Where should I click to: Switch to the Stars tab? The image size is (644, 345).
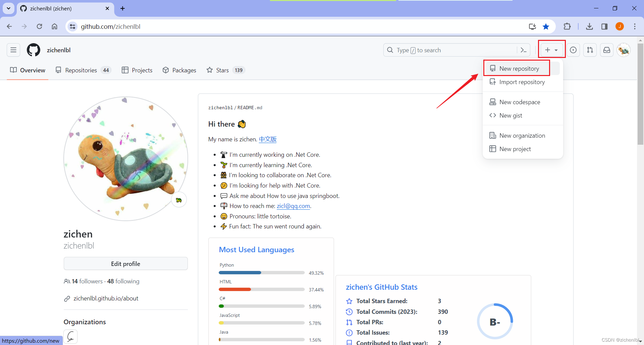click(226, 70)
